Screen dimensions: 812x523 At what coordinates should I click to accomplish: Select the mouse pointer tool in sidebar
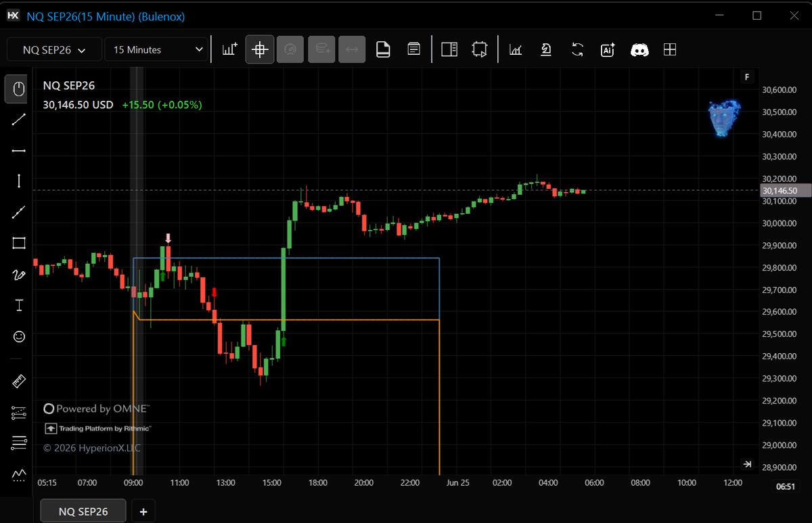tap(19, 89)
